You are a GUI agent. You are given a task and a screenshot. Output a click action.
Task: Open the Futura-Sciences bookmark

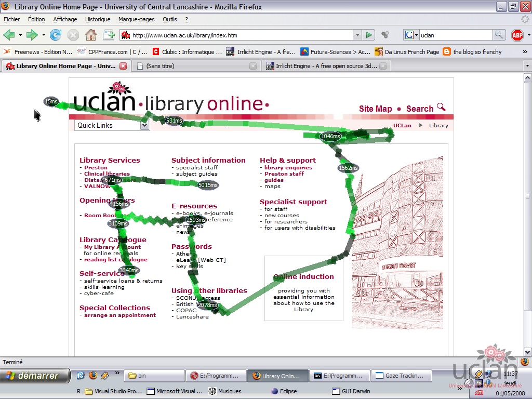336,51
